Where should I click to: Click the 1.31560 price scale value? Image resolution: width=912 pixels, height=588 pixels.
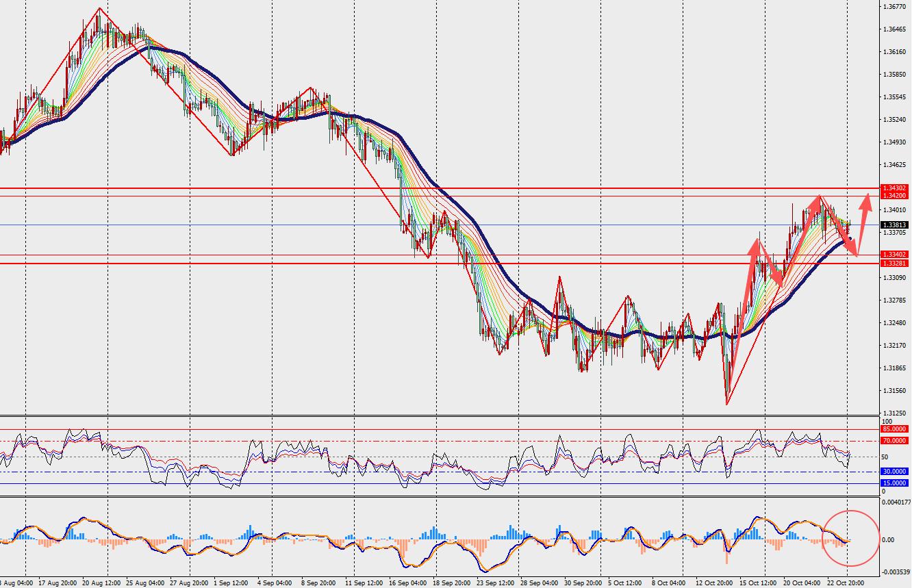click(x=895, y=391)
